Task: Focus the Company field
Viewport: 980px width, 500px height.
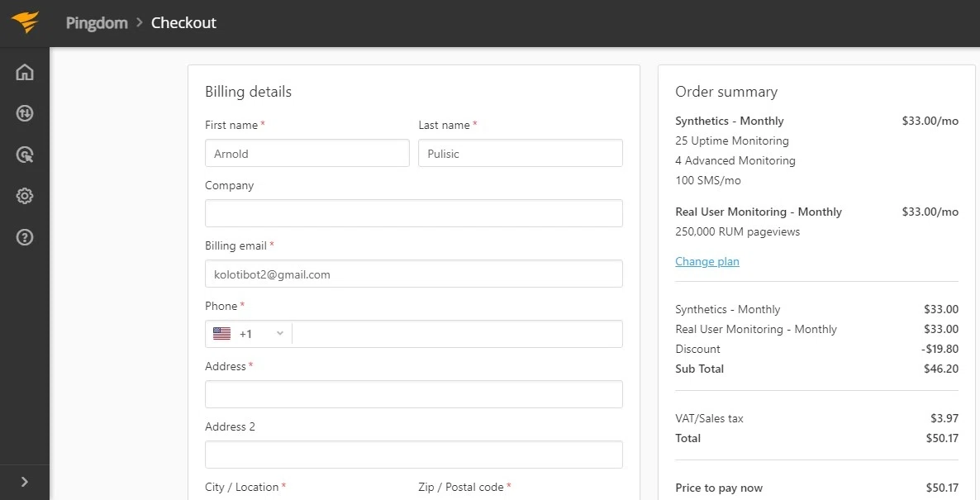Action: (414, 213)
